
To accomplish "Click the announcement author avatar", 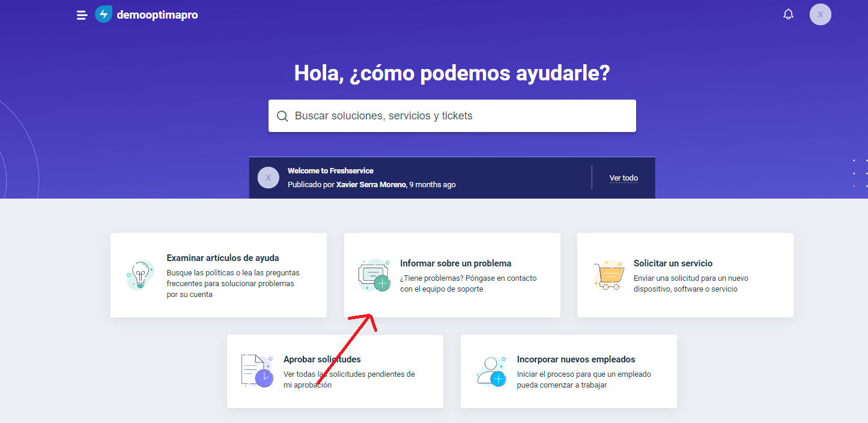I will pyautogui.click(x=268, y=178).
